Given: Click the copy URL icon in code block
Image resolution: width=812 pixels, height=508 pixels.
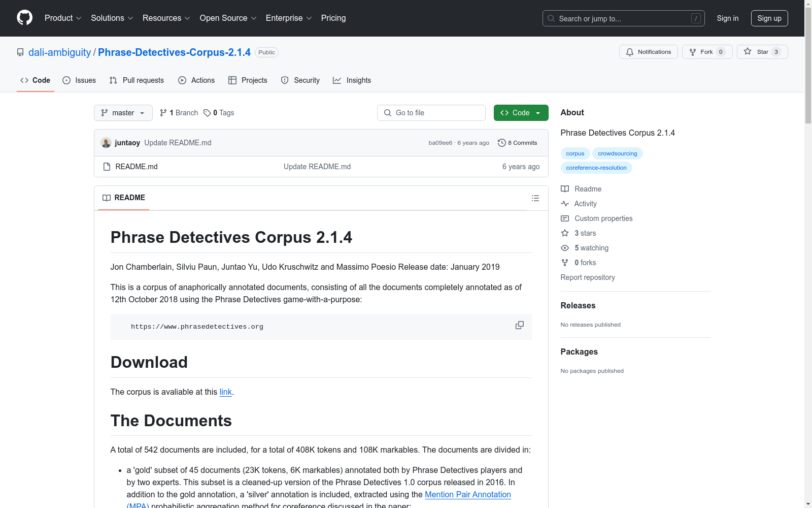Looking at the screenshot, I should [x=520, y=325].
